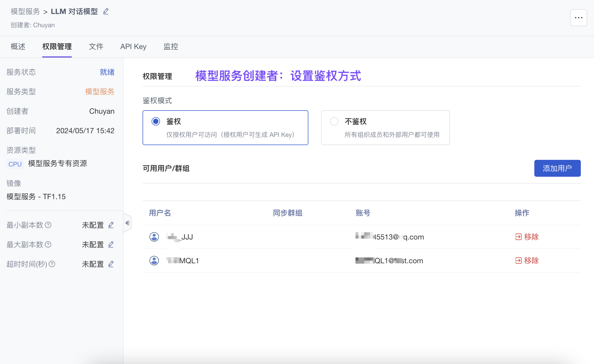594x364 pixels.
Task: Open the three-dot more options menu
Action: click(x=578, y=18)
